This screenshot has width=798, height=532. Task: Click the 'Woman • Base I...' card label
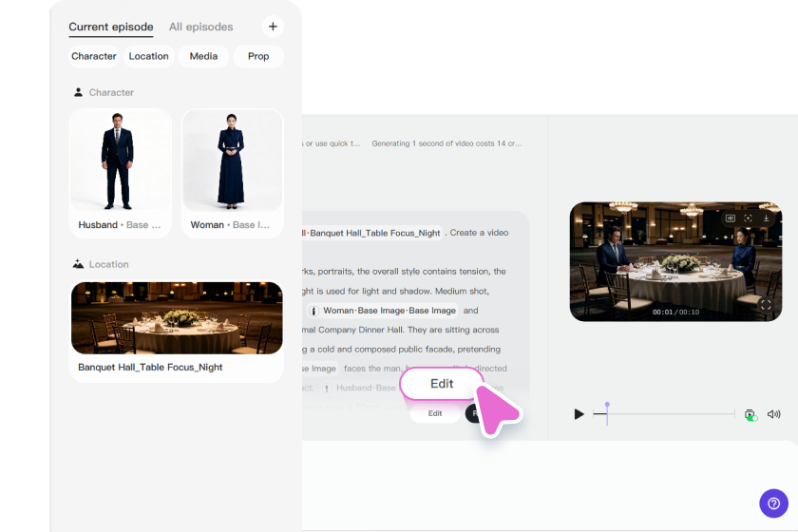pyautogui.click(x=230, y=225)
